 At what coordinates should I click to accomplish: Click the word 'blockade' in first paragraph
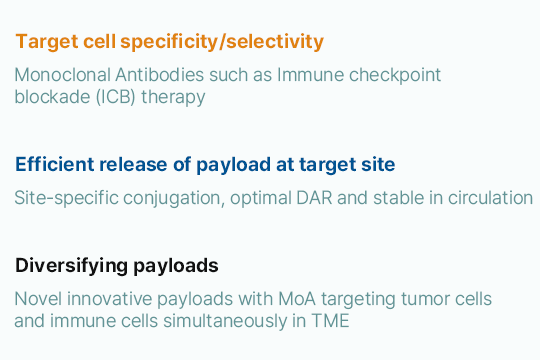[x=52, y=97]
